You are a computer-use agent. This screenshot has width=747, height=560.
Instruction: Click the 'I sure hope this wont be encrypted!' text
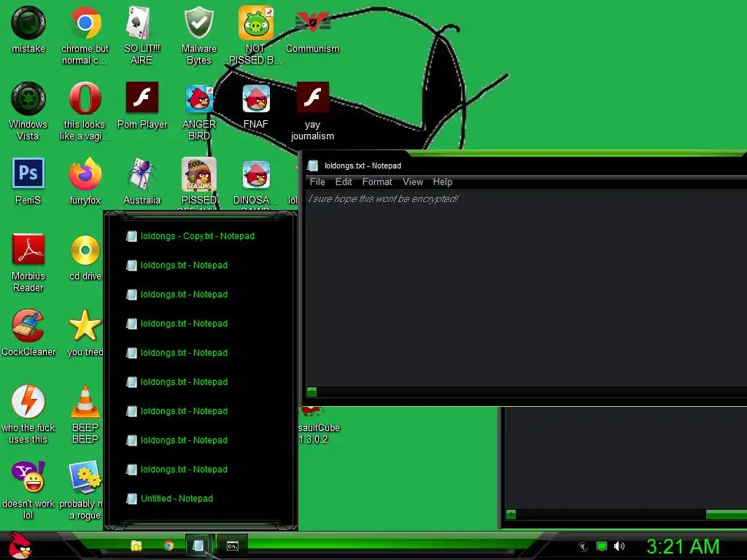coord(384,198)
